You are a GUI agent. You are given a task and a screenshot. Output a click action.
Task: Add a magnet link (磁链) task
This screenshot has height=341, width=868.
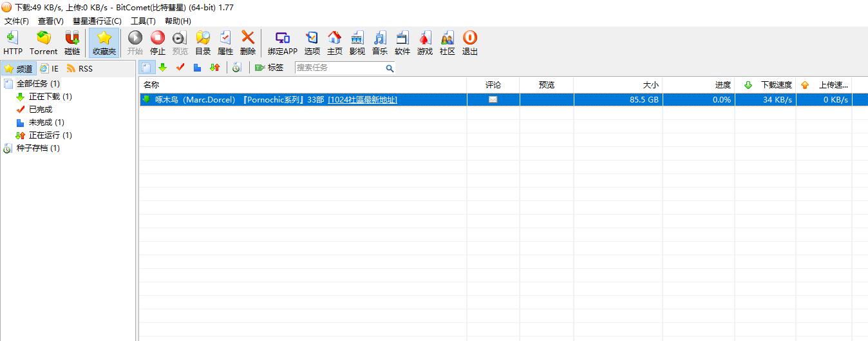[x=72, y=43]
